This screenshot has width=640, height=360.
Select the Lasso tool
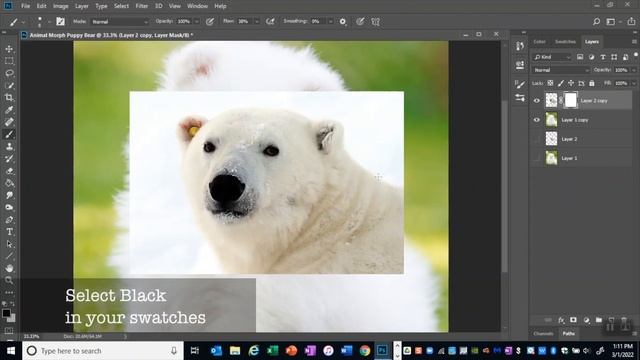(x=9, y=73)
